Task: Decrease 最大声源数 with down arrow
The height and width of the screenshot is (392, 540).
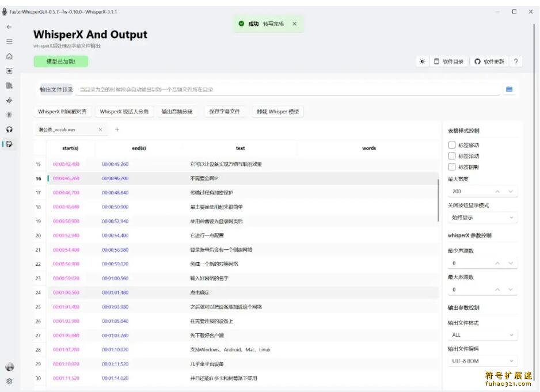Action: point(511,290)
